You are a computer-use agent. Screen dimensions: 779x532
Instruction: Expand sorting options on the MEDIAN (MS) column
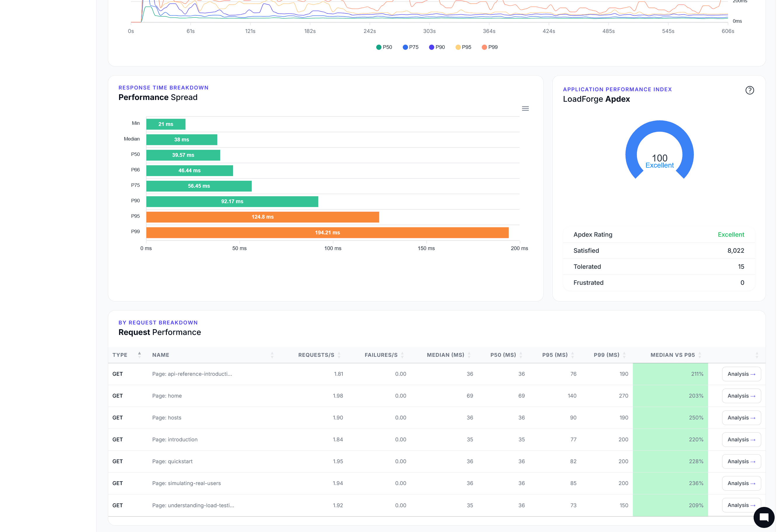[469, 355]
